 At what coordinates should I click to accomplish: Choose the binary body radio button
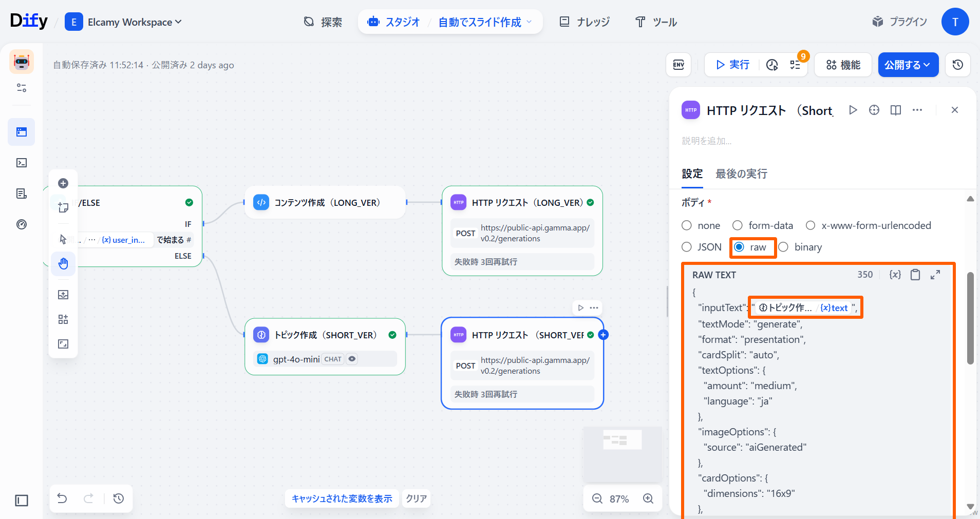pyautogui.click(x=783, y=247)
